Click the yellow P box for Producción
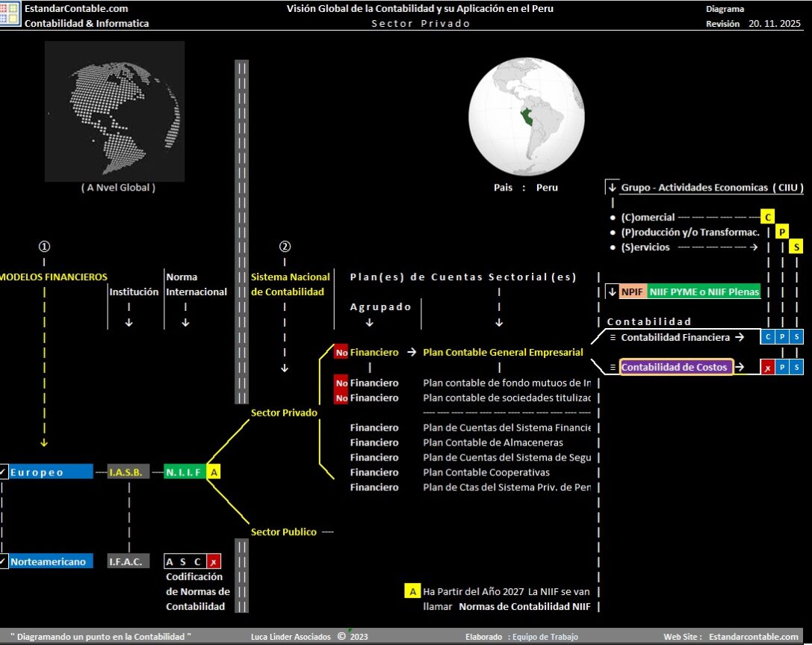Viewport: 812px width, 645px height. point(781,232)
